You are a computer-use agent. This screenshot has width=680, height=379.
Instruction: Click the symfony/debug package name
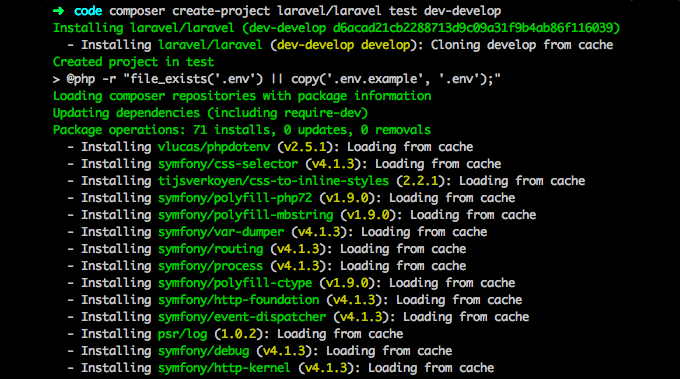click(x=203, y=351)
